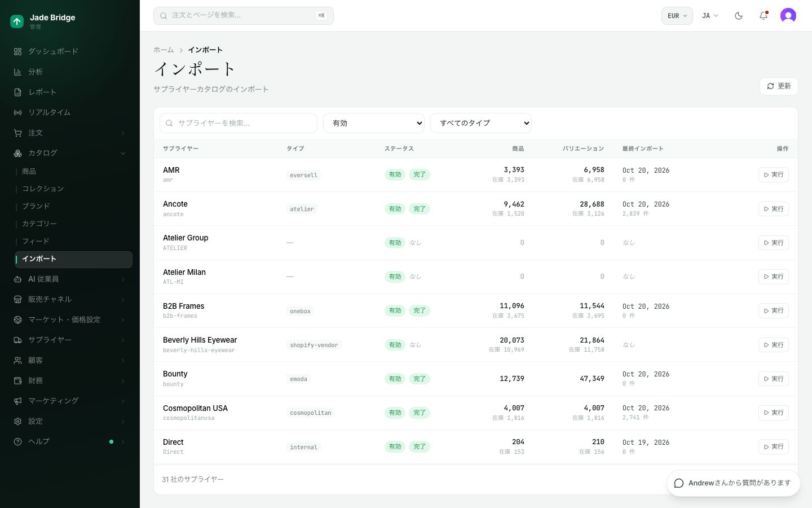Focus the サプライヤーを検索 search field
The image size is (812, 508).
click(239, 123)
